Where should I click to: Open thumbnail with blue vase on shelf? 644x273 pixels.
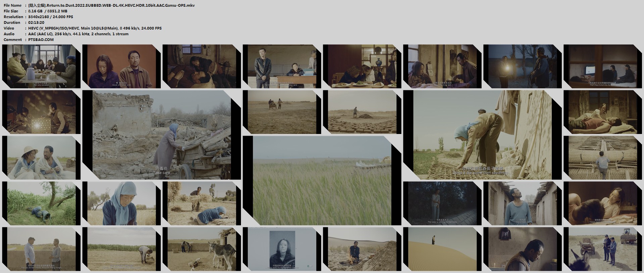pyautogui.click(x=362, y=66)
